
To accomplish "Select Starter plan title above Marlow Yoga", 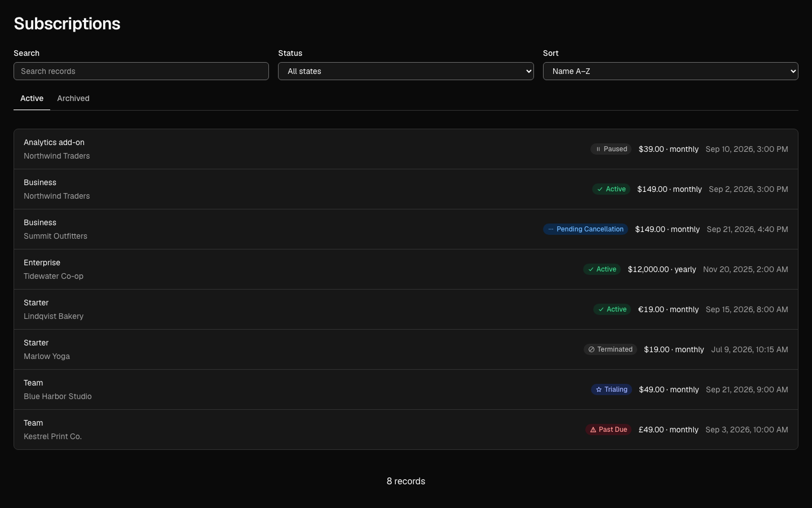I will click(x=36, y=343).
